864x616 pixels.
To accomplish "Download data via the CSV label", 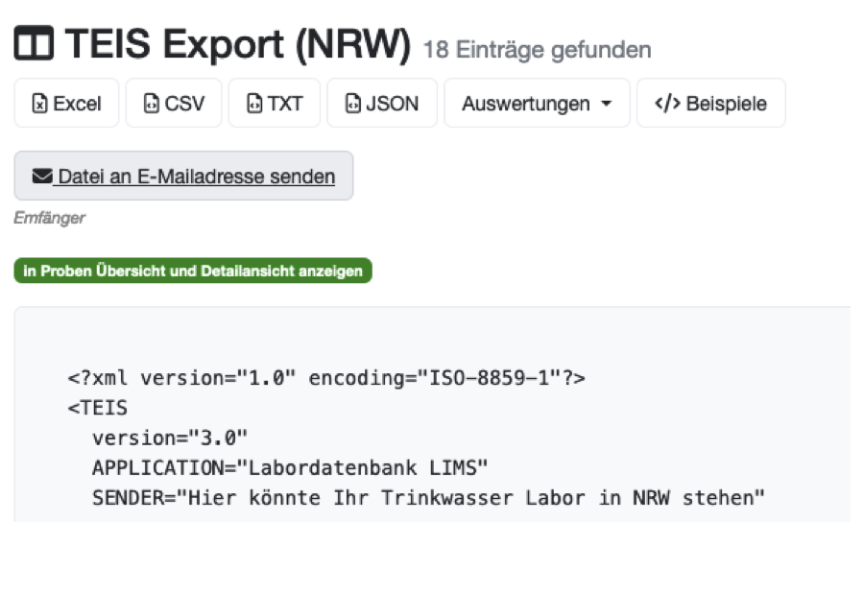I will tap(184, 104).
